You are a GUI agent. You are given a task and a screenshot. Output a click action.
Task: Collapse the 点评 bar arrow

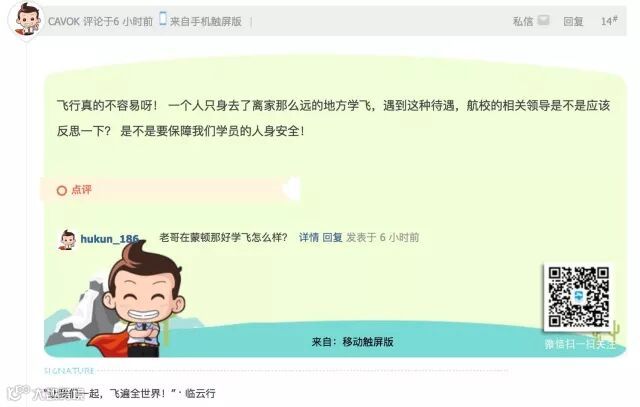click(x=292, y=189)
